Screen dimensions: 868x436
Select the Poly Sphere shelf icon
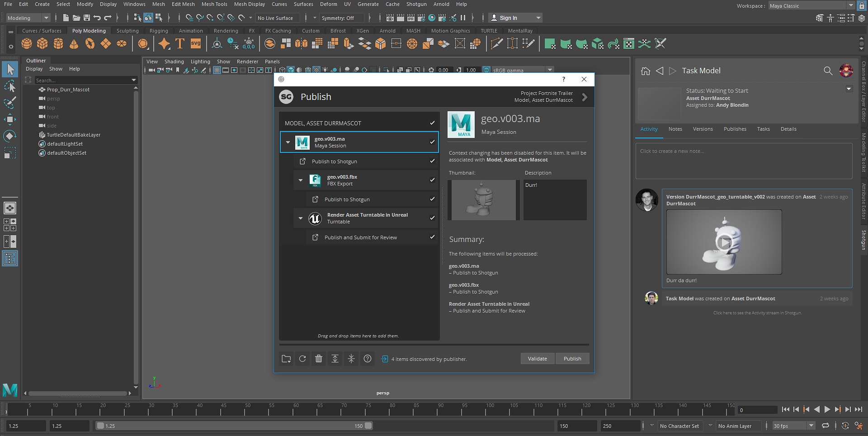click(27, 44)
